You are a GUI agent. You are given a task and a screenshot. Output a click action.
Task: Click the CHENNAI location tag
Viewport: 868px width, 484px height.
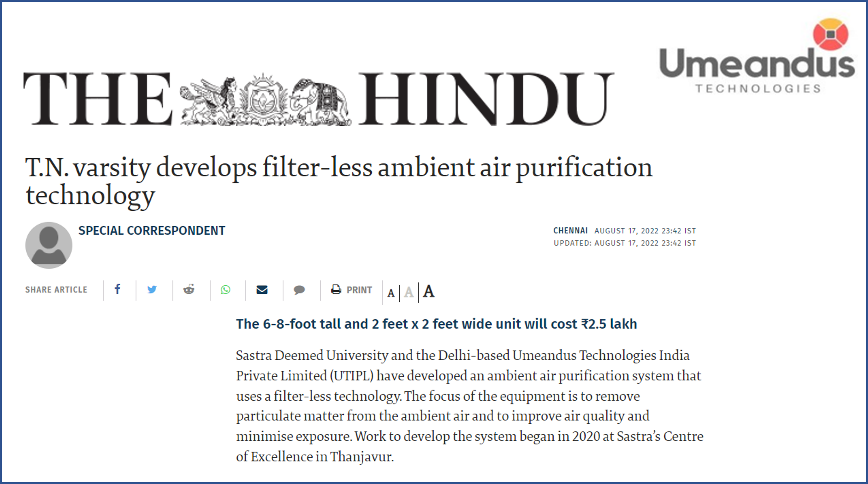click(570, 231)
